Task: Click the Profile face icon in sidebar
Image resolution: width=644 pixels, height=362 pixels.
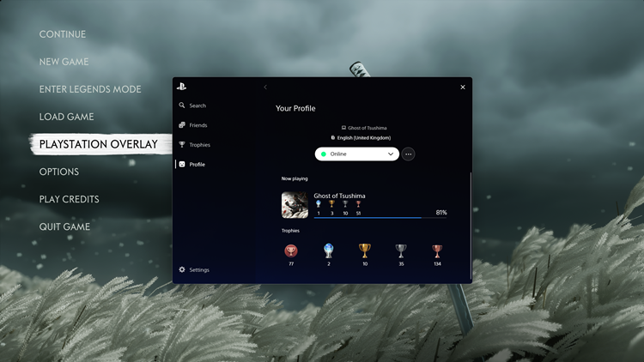Action: pyautogui.click(x=182, y=164)
